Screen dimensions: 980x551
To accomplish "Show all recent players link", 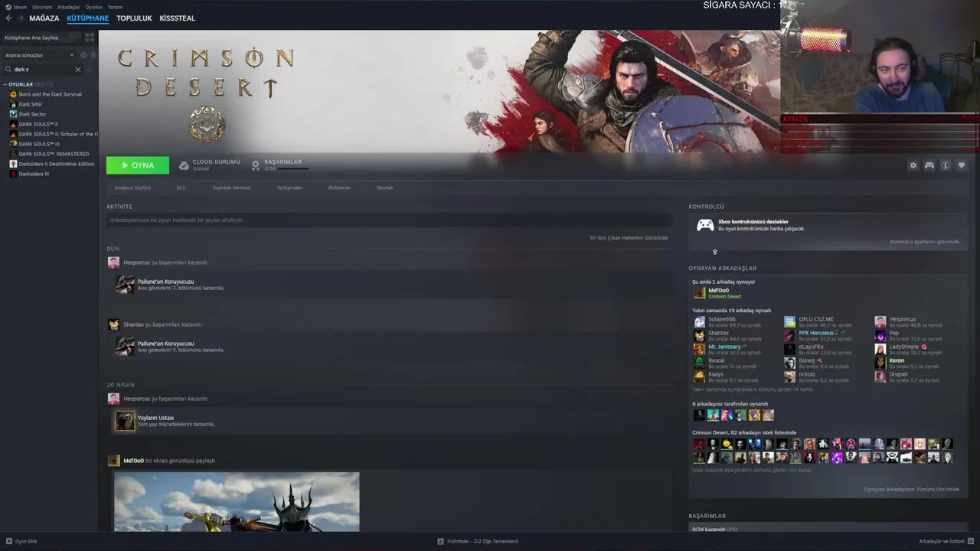I will point(753,390).
